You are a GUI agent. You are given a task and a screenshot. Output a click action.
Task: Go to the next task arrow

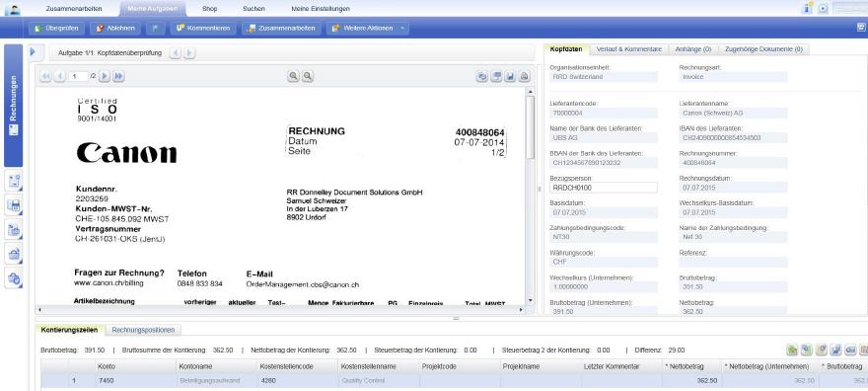189,53
